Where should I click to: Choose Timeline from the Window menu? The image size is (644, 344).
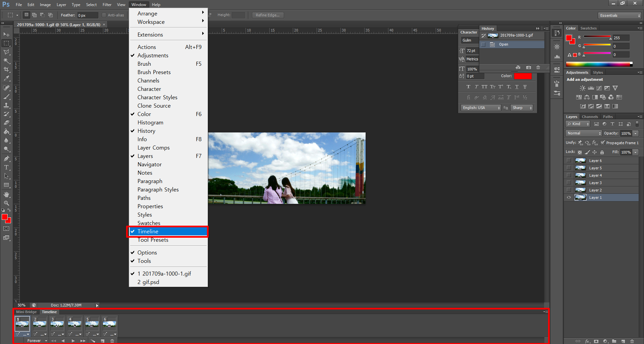(148, 231)
